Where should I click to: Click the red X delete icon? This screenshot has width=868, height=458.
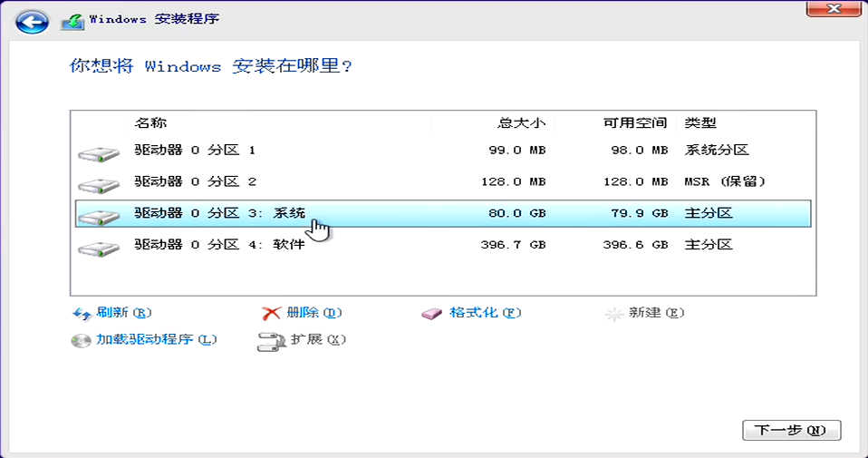coord(271,314)
